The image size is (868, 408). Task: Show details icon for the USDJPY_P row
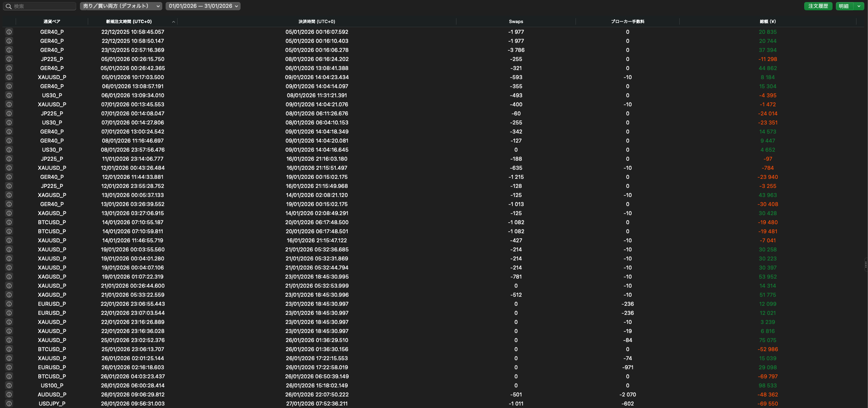point(9,403)
